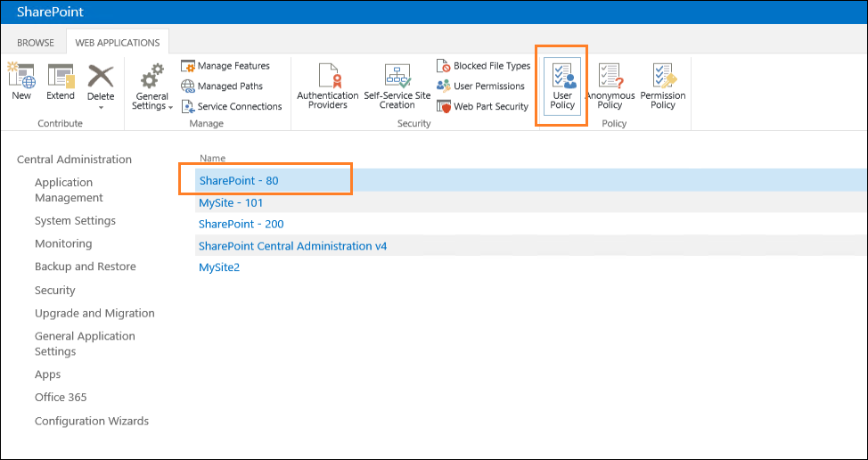This screenshot has height=460, width=868.
Task: Open Authentication Providers from ribbon
Action: coord(328,86)
